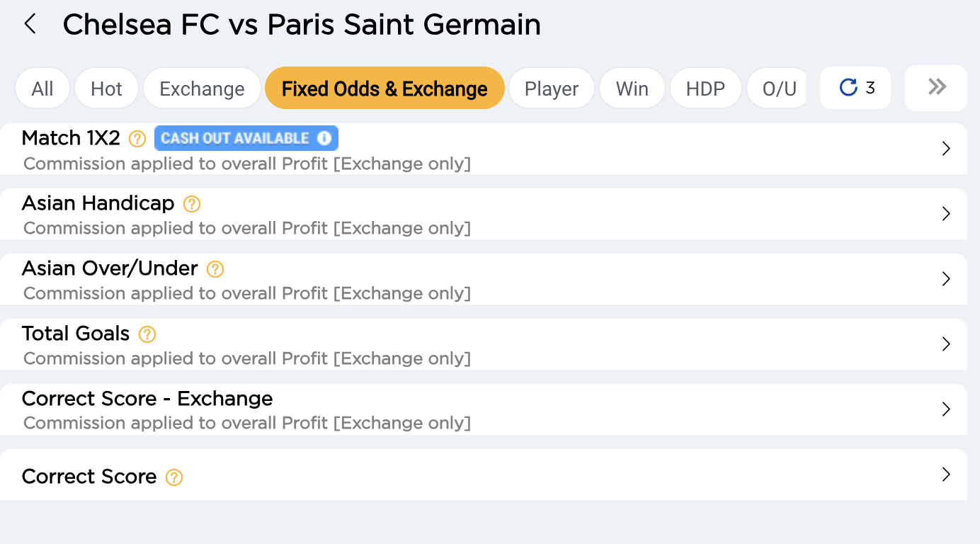Expand the Asian Handicap market chevron
The width and height of the screenshot is (980, 544).
point(946,214)
